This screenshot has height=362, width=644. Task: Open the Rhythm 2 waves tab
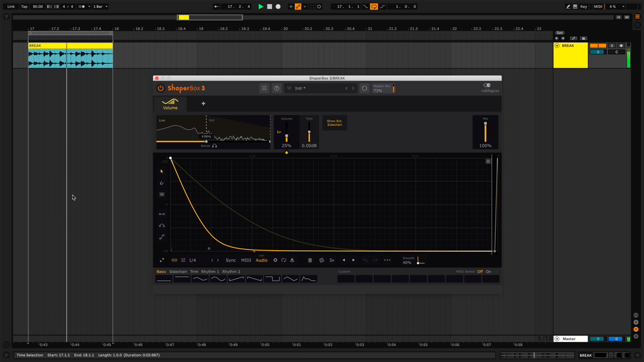[x=231, y=271]
